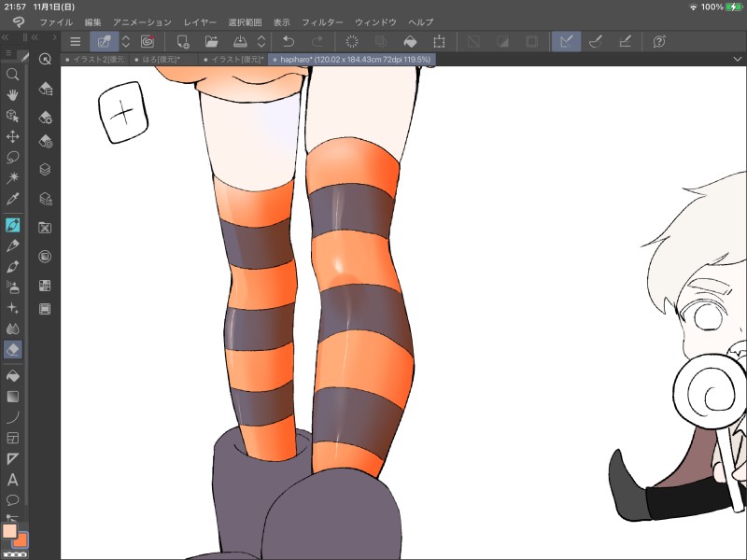This screenshot has height=560, width=747.
Task: Select the Text tool
Action: (x=13, y=480)
